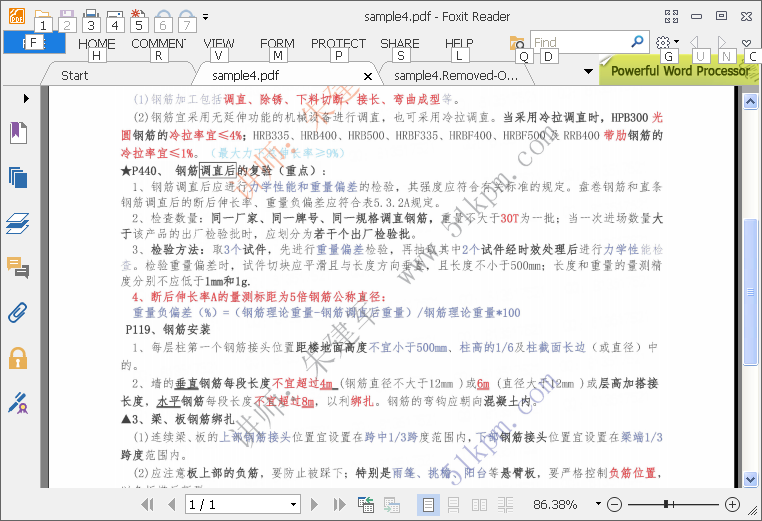Open the Security lock panel
The height and width of the screenshot is (521, 762).
(x=17, y=357)
